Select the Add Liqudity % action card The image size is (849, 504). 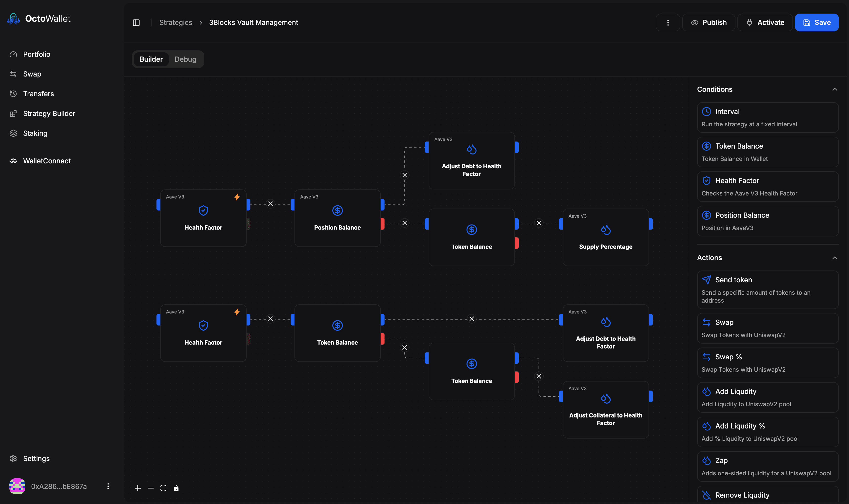(x=768, y=432)
